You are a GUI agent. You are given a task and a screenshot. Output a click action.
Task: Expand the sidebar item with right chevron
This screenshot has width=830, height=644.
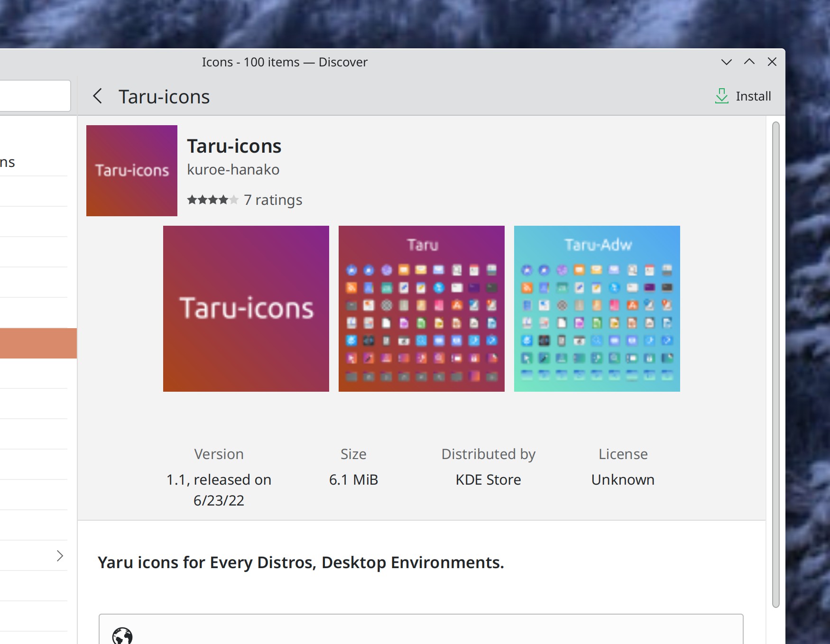(x=60, y=556)
